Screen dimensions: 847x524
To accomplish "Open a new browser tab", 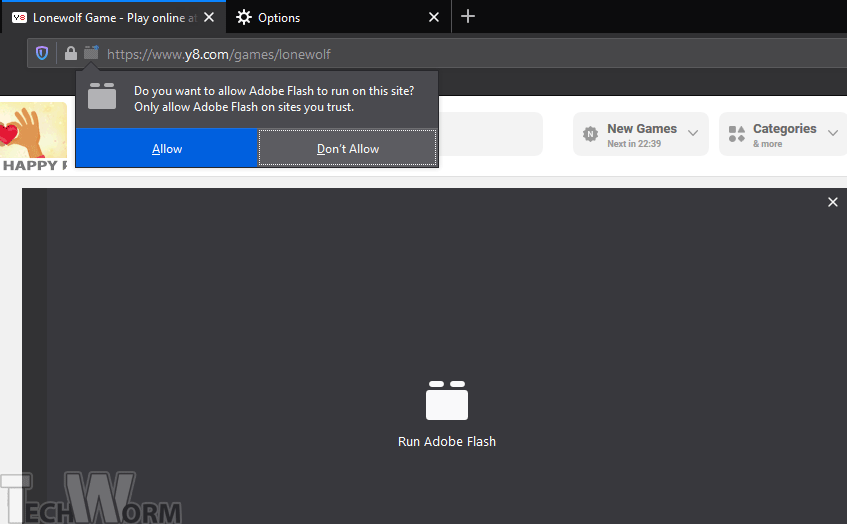I will (x=468, y=17).
